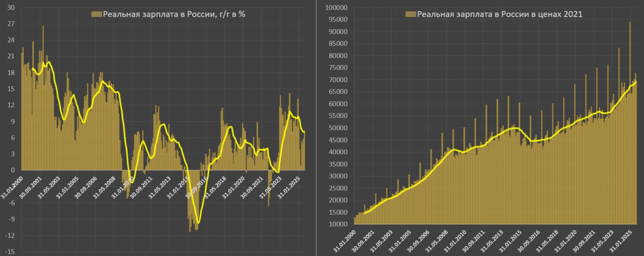Image resolution: width=644 pixels, height=256 pixels.
Task: Click the tallest bar near 27% in the growth chart
Action: (43, 27)
